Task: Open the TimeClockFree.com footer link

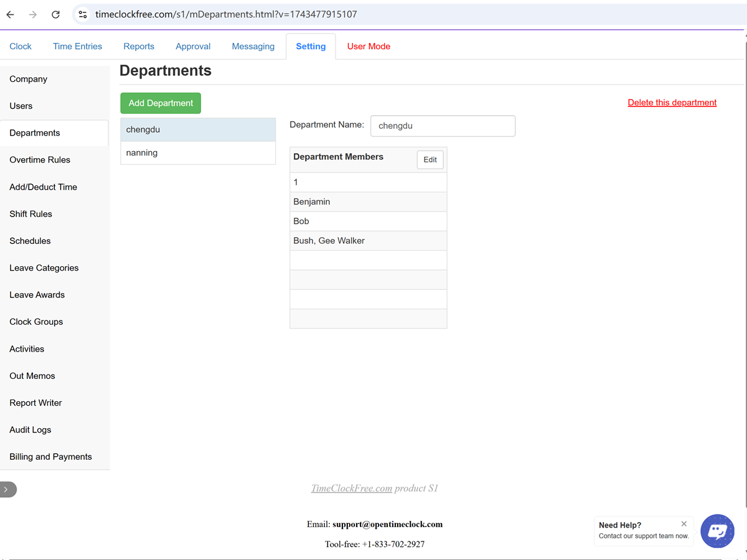Action: (x=352, y=488)
